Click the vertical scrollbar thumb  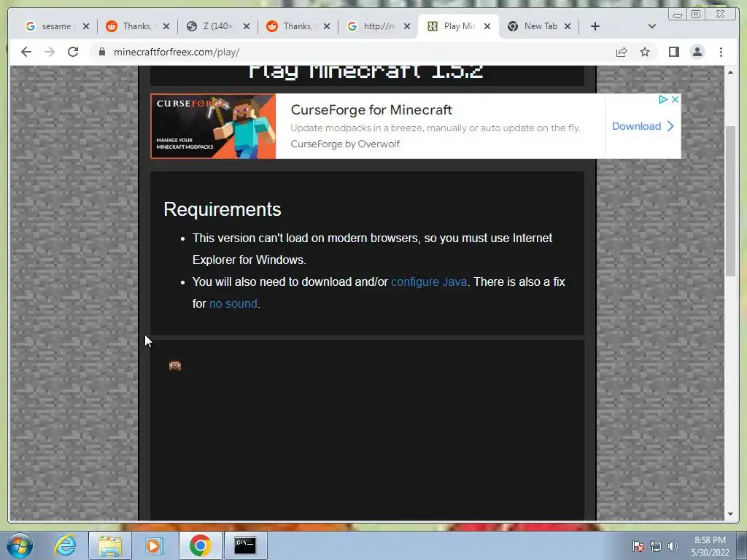tap(730, 201)
